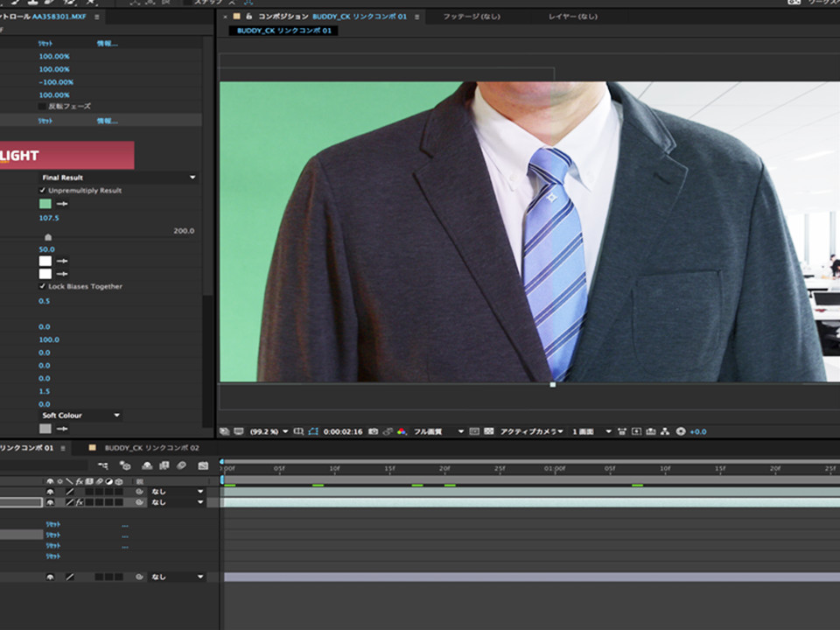Take a snapshot with the camera icon
This screenshot has height=630, width=840.
(x=374, y=431)
